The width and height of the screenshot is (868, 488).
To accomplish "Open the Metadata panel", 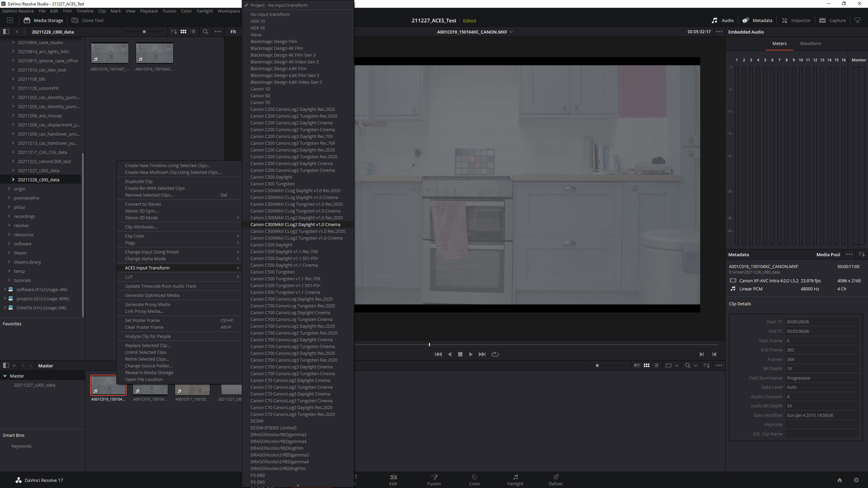I will tap(757, 20).
